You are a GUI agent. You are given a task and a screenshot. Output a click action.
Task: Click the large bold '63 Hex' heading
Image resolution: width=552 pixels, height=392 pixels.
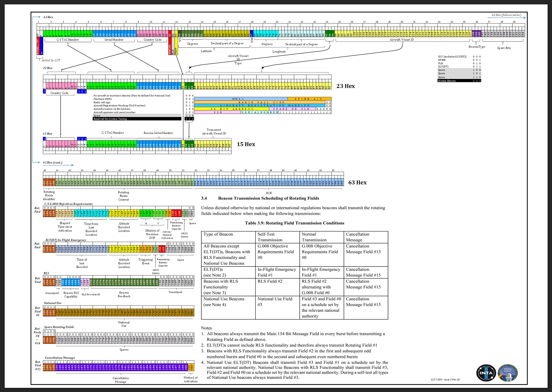tap(357, 182)
